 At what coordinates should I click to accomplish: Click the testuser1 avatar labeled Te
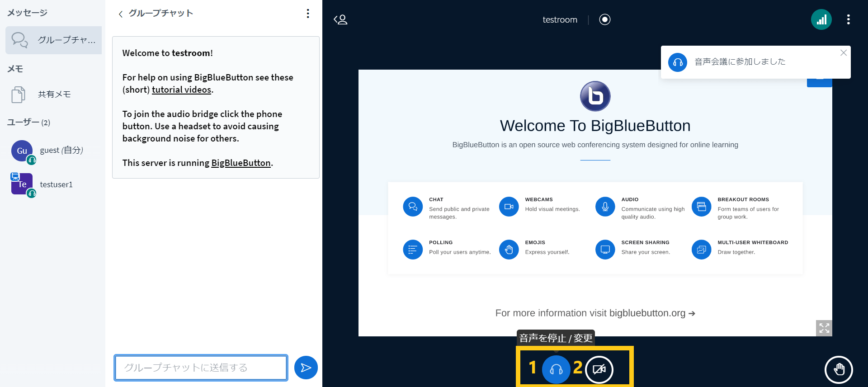point(22,184)
